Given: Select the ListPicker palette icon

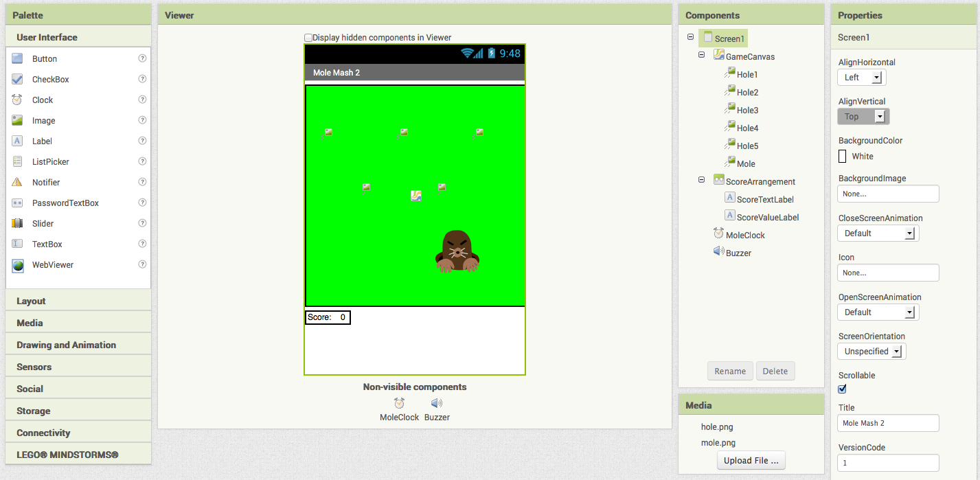Looking at the screenshot, I should [x=17, y=162].
